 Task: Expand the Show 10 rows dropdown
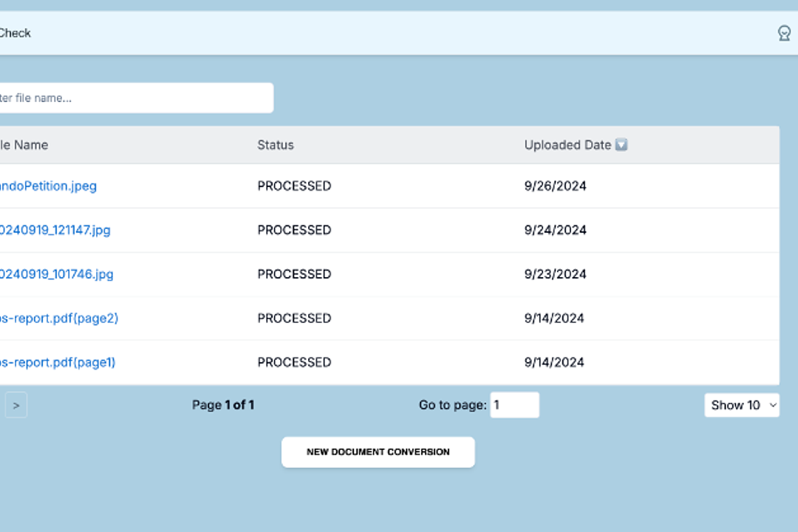point(741,405)
